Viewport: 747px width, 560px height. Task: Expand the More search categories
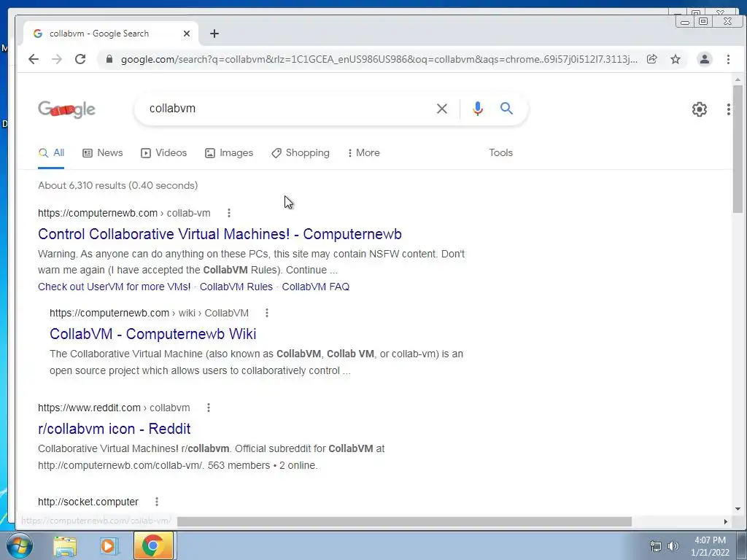363,153
